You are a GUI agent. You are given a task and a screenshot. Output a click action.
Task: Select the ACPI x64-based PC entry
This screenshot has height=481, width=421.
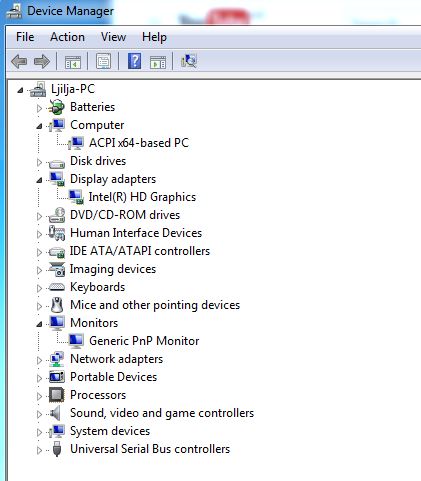tap(139, 143)
